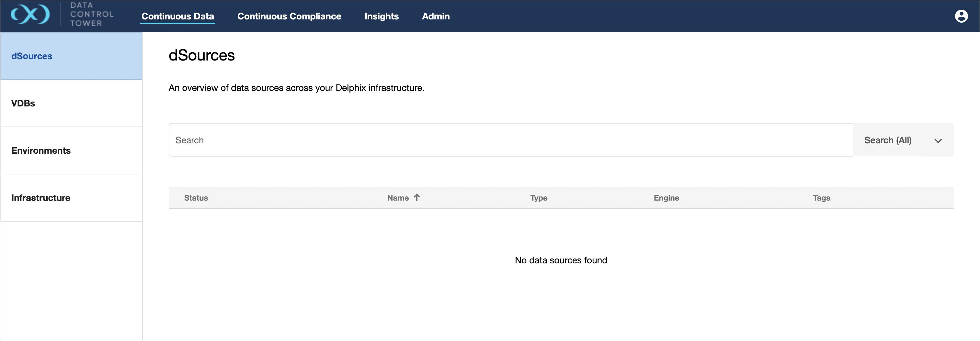Click the Name column sort arrow icon
980x341 pixels.
coord(416,197)
